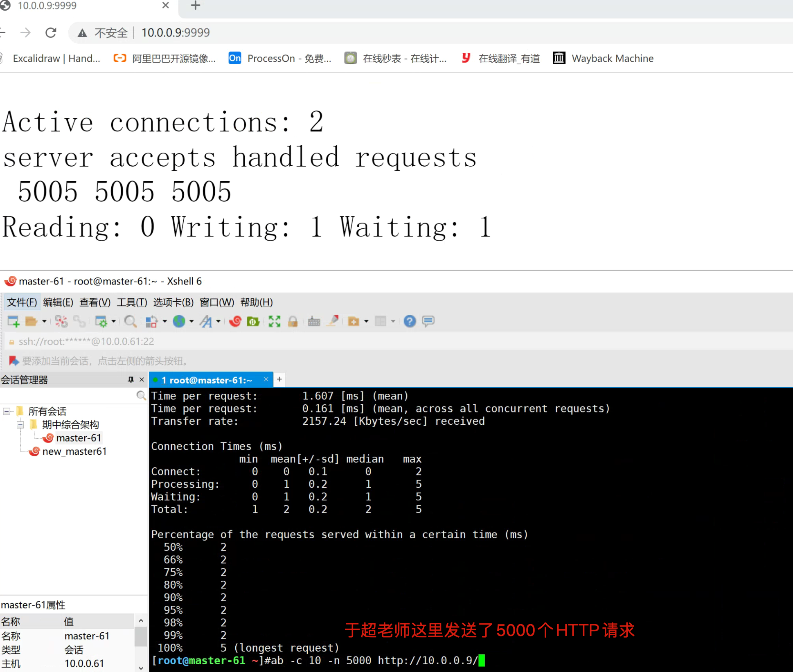The height and width of the screenshot is (672, 793).
Task: Click the New Session toolbar icon
Action: pos(13,322)
